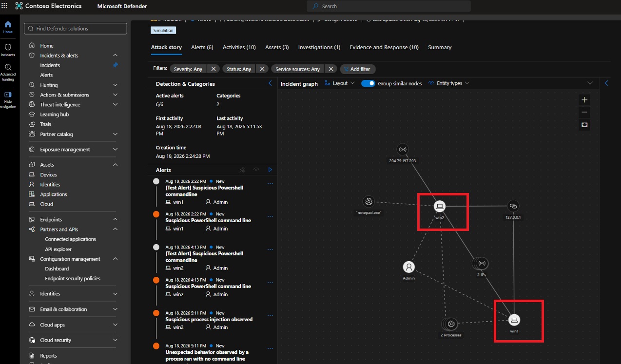621x364 pixels.
Task: Switch to the Summary tab
Action: (x=440, y=47)
